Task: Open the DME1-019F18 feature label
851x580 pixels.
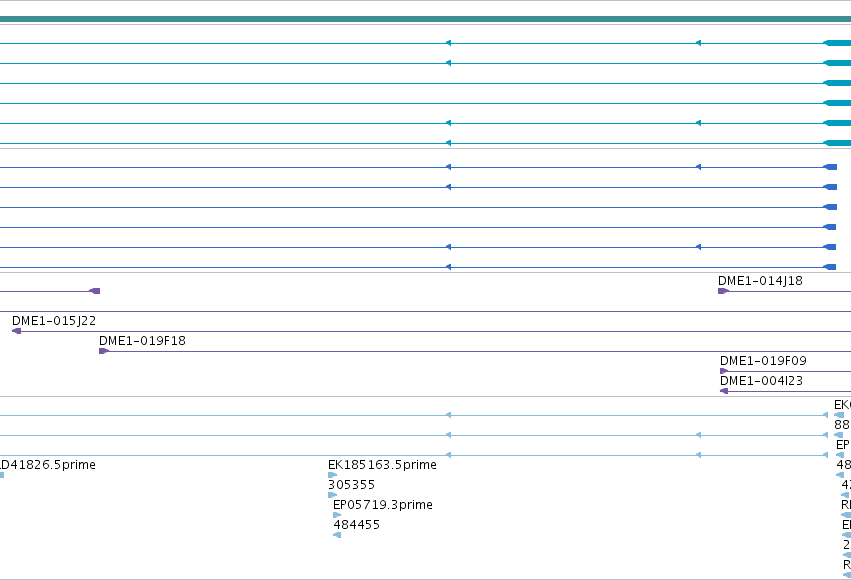Action: click(142, 341)
